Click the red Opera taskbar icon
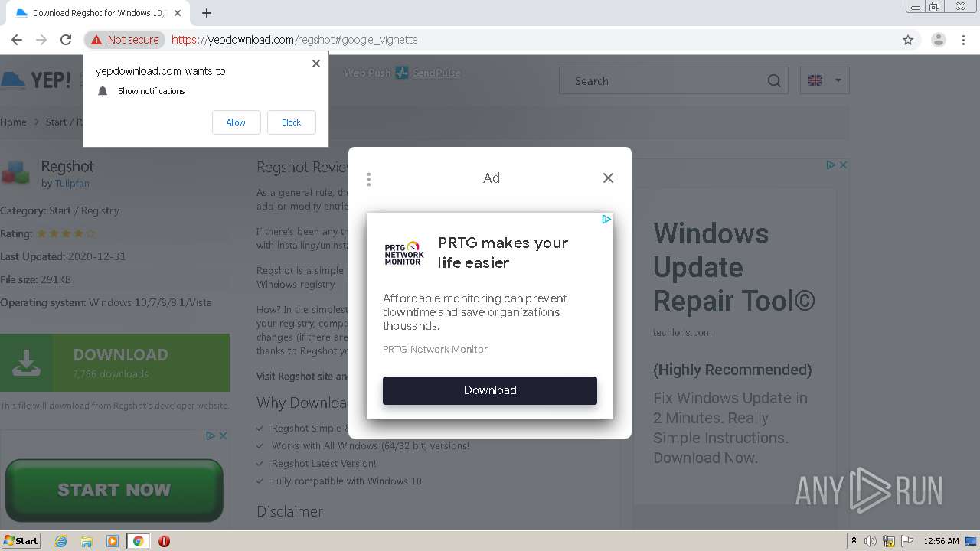The width and height of the screenshot is (980, 551). (164, 541)
